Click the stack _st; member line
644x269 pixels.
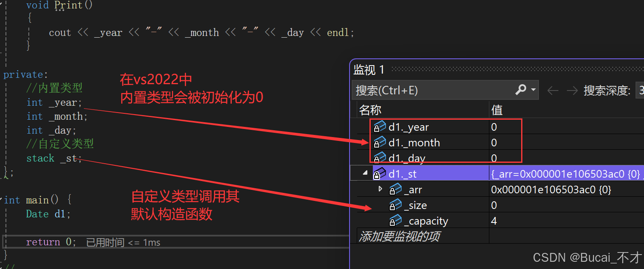pos(54,158)
